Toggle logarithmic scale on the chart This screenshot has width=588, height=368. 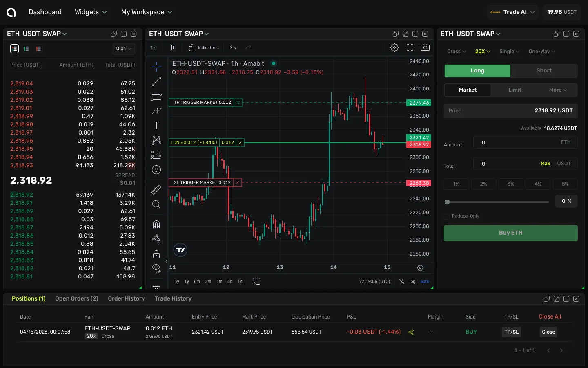412,282
